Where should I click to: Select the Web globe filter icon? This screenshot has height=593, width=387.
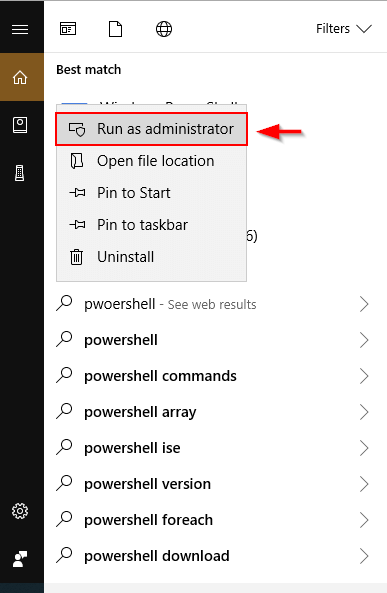[x=164, y=29]
